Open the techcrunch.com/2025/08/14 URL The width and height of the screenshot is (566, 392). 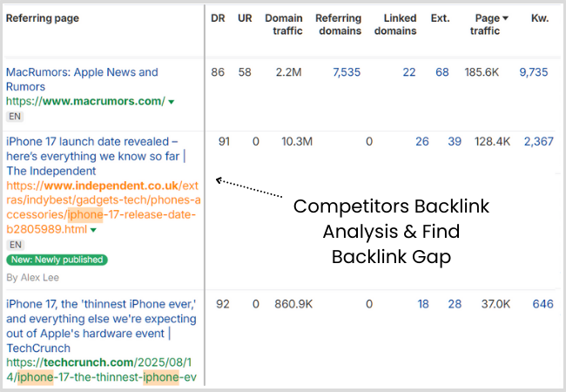101,369
